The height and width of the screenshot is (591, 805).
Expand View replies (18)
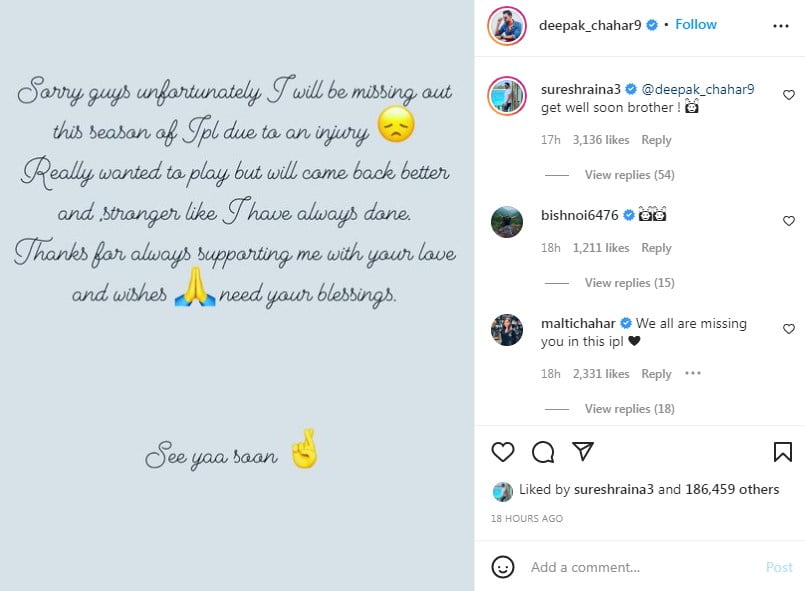pos(629,409)
